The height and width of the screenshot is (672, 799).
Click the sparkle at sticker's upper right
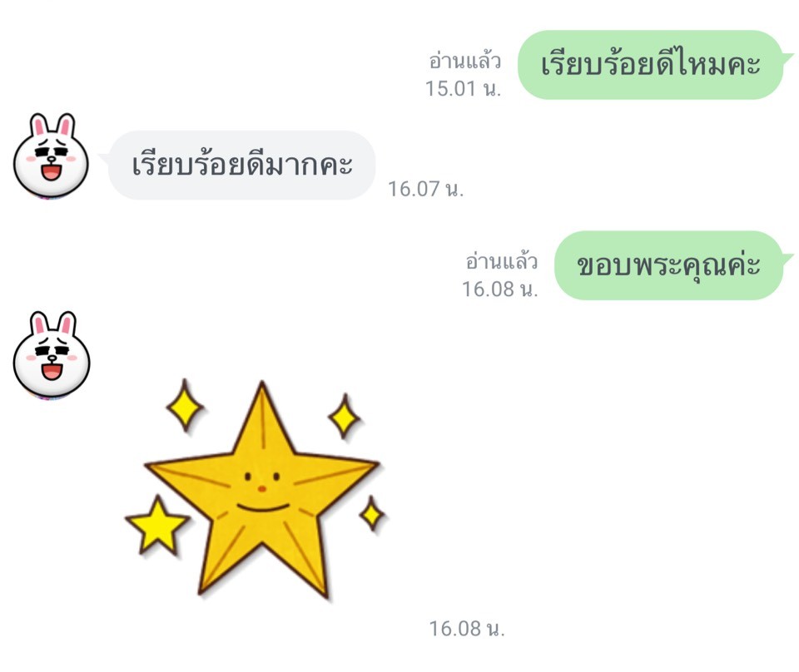coord(345,417)
